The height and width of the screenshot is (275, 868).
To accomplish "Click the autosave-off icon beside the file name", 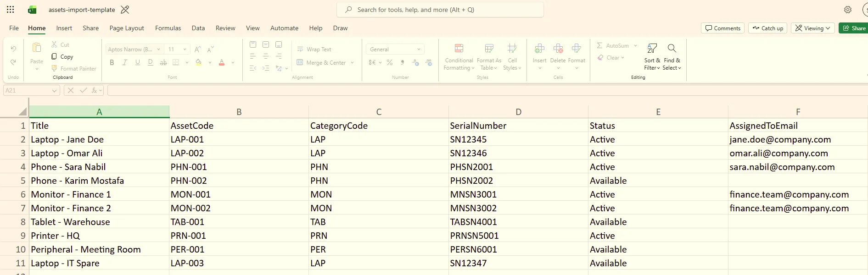I will 125,10.
